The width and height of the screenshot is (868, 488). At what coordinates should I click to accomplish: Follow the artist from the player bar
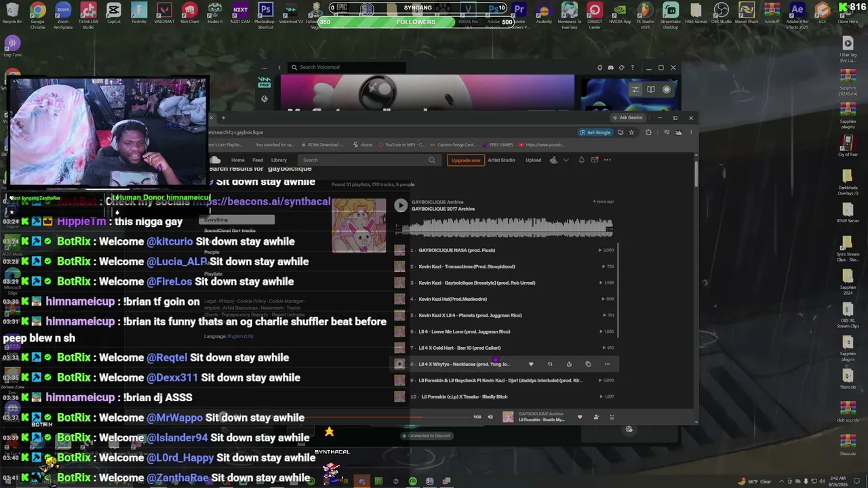click(x=596, y=417)
